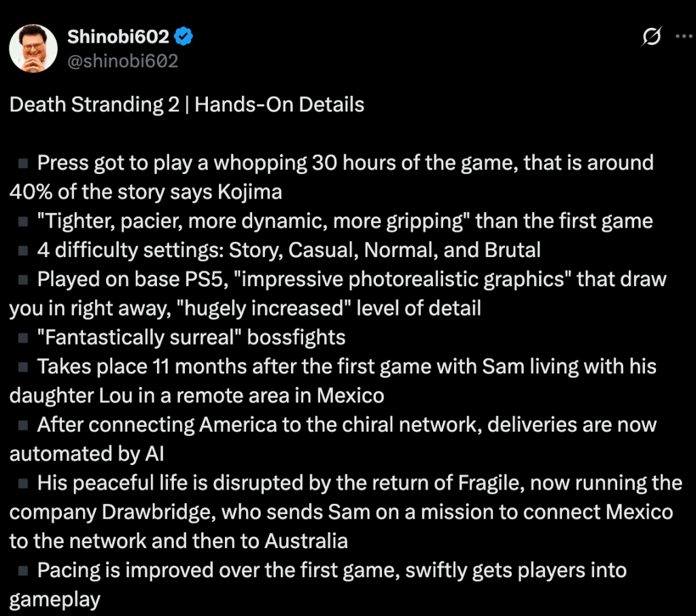Click the bullet before "4 difficulty settings"
696x616 pixels.
pyautogui.click(x=22, y=250)
